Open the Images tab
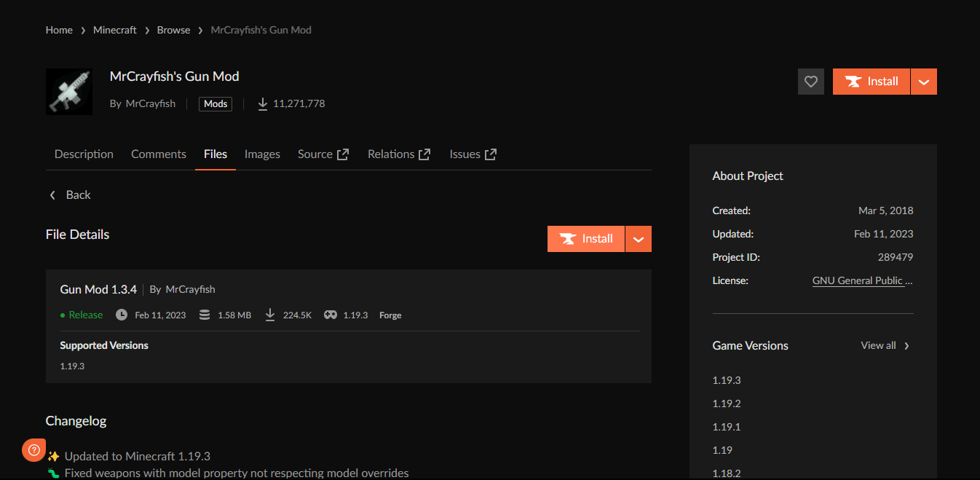The height and width of the screenshot is (480, 980). [262, 154]
